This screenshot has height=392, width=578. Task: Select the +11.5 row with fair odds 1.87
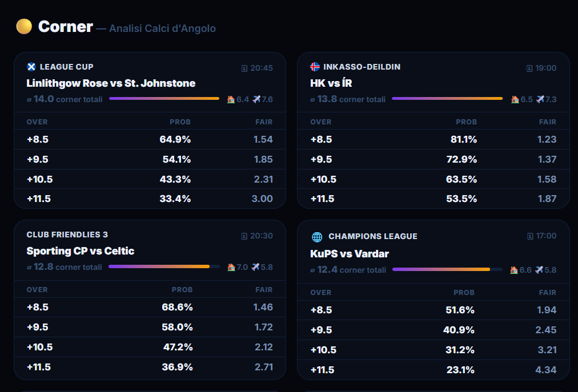pyautogui.click(x=433, y=199)
